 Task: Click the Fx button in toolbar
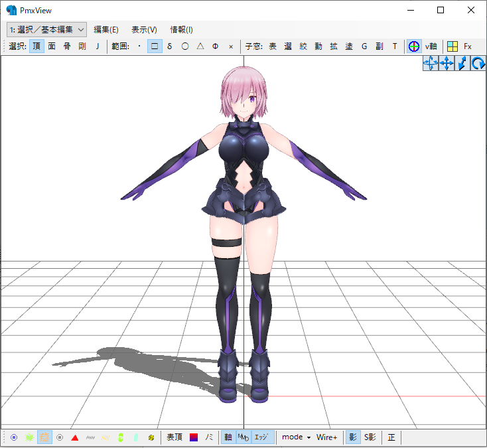[468, 46]
